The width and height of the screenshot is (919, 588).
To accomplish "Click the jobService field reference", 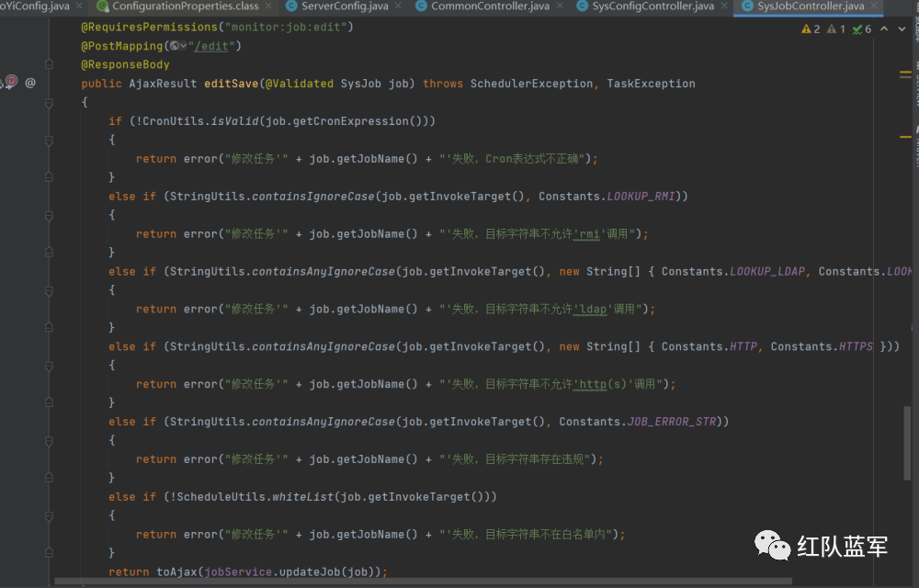I will 238,571.
